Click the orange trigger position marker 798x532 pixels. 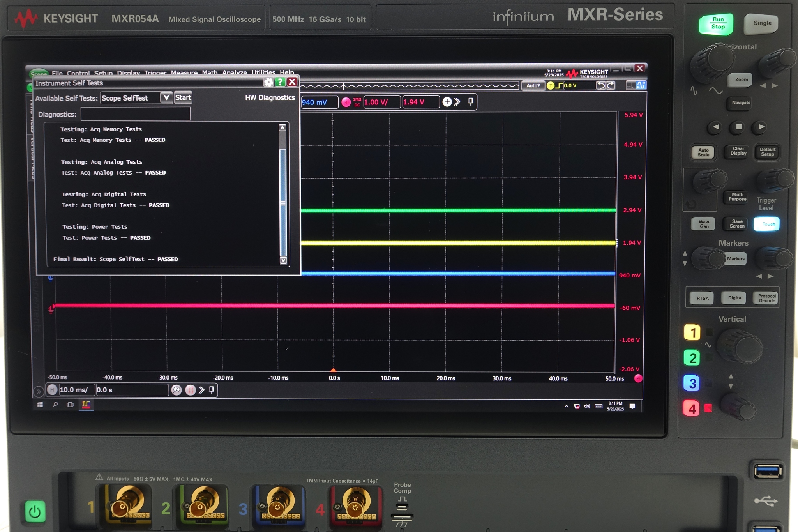[x=333, y=370]
